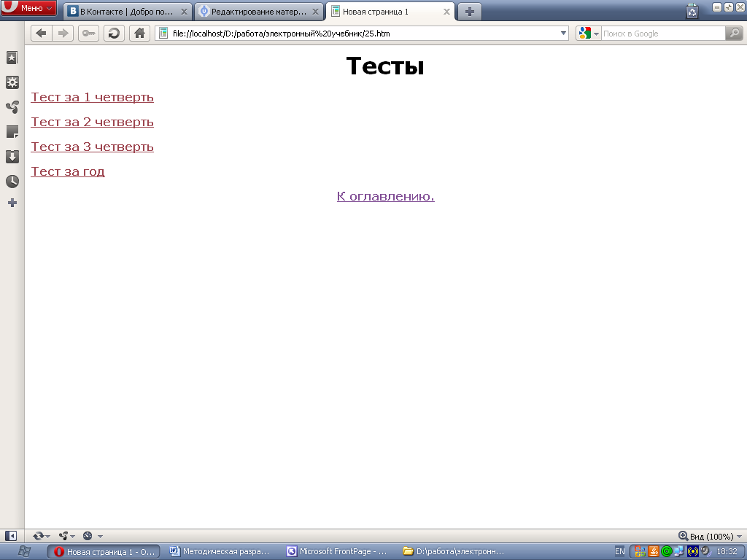Click the EN language indicator
This screenshot has height=560, width=747.
pyautogui.click(x=620, y=551)
